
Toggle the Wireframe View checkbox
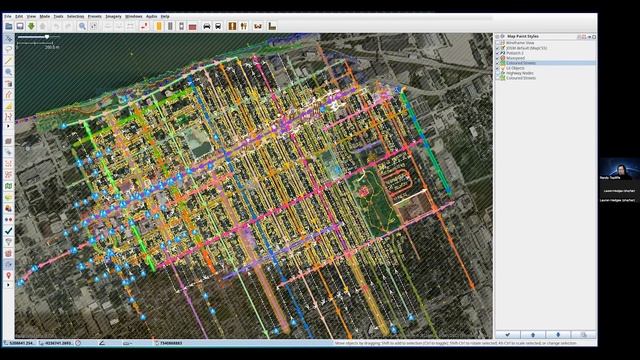click(498, 43)
